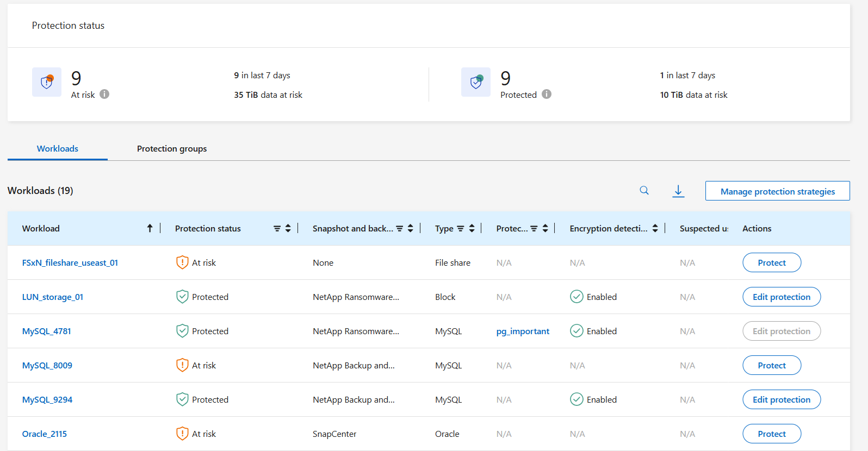868x451 pixels.
Task: Switch to the Workloads tab
Action: [x=58, y=148]
